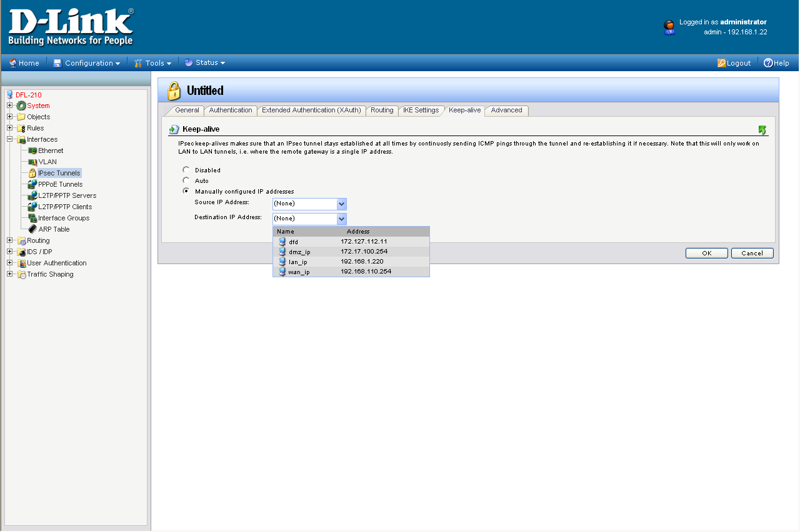This screenshot has width=800, height=532.
Task: Click the Routing icon in tree
Action: point(21,241)
